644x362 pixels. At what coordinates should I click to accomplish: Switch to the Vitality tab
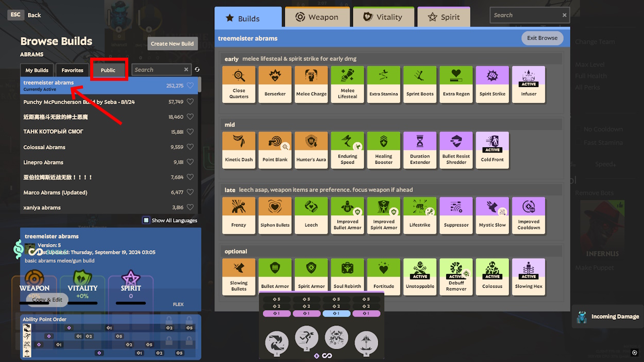pos(383,17)
